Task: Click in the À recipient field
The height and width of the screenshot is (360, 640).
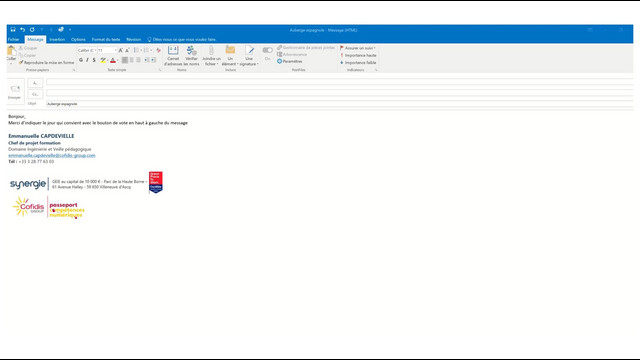Action: 340,83
